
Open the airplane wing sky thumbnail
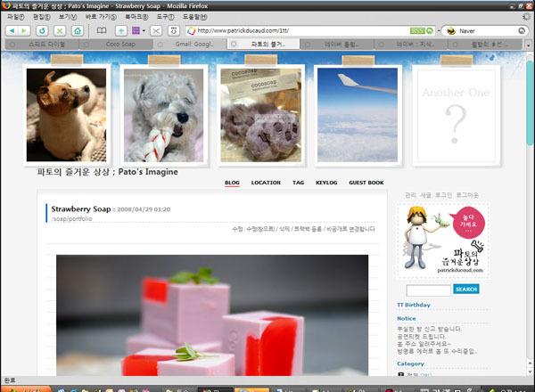coord(358,115)
